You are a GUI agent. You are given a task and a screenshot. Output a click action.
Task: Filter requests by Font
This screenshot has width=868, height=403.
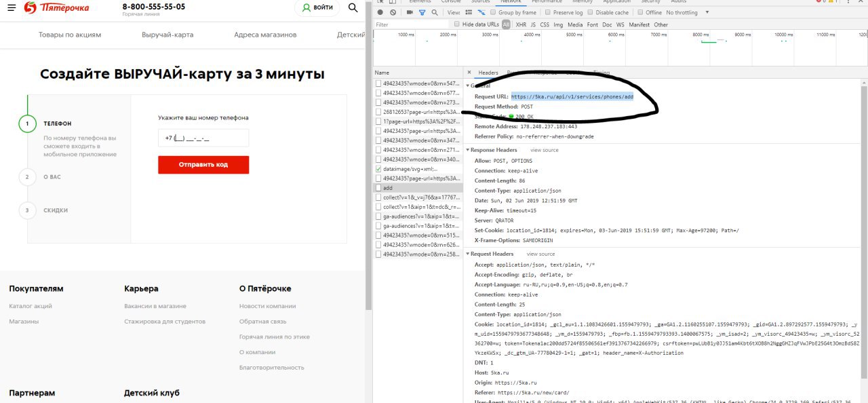tap(593, 24)
